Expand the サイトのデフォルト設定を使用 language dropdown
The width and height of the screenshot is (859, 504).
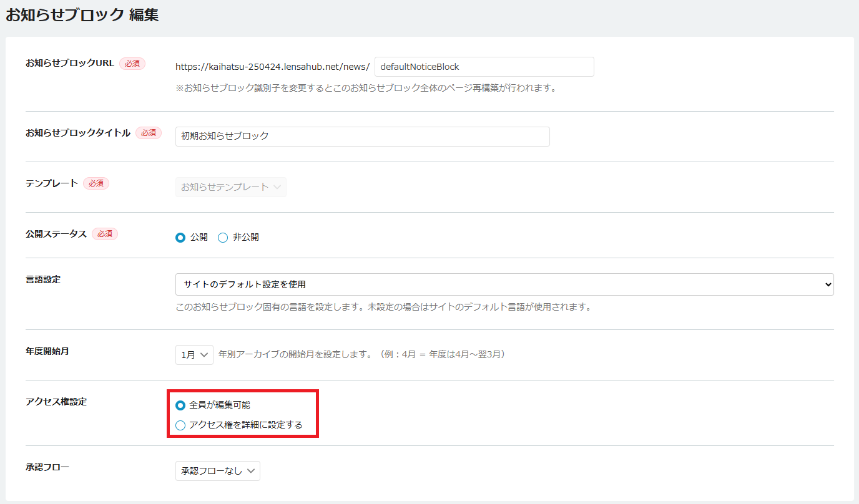[504, 284]
